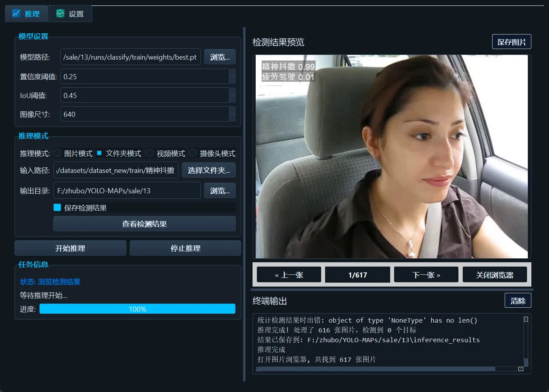
Task: Click 浏览 next to the model path
Action: [x=220, y=56]
